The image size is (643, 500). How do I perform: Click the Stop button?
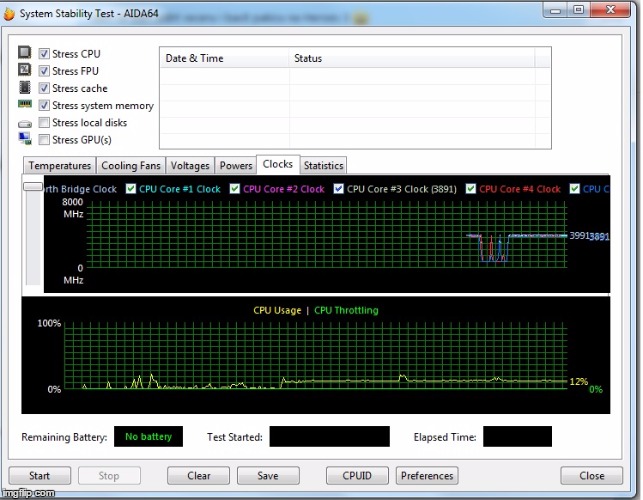109,476
